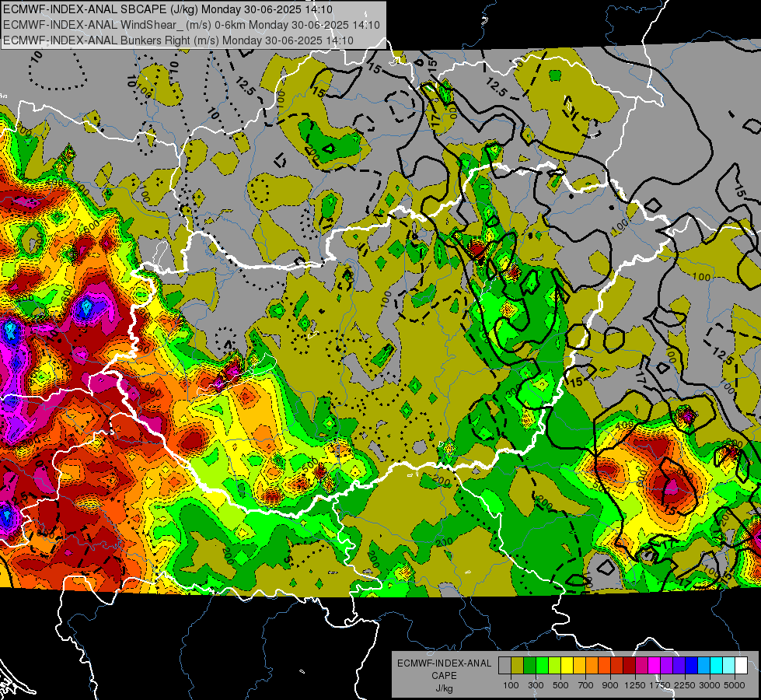This screenshot has width=761, height=700.
Task: Select the olive legend color swatch
Action: [517, 666]
